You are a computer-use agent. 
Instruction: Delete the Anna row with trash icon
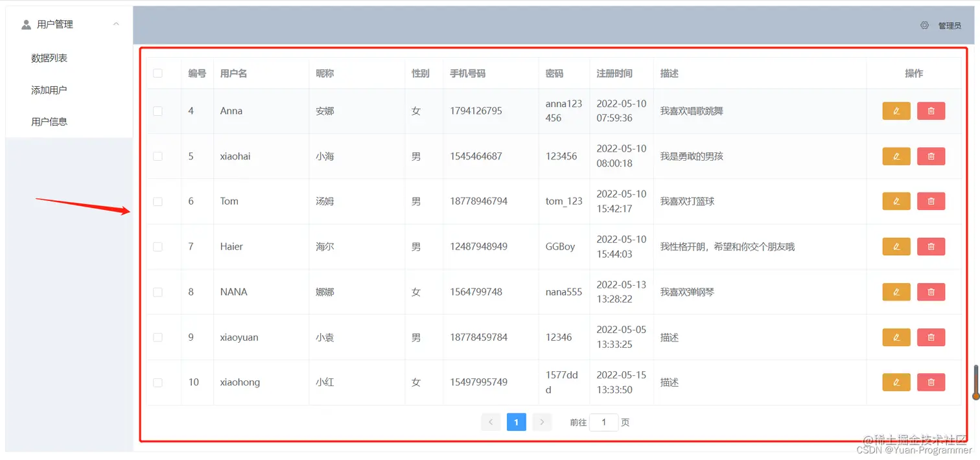point(931,111)
